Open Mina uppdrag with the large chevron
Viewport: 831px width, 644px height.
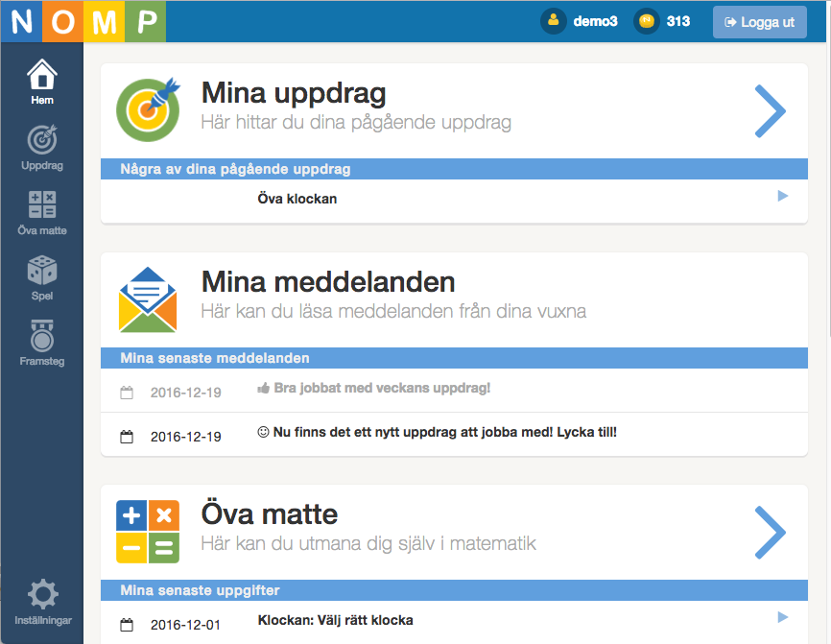tap(770, 110)
